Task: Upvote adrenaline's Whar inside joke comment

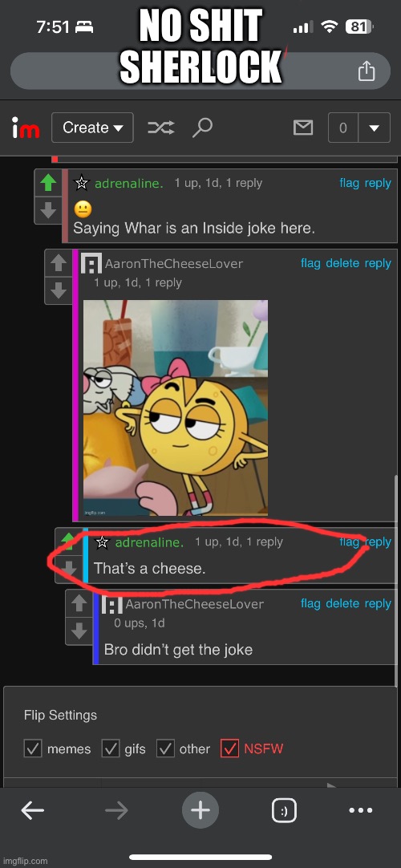Action: pos(48,183)
